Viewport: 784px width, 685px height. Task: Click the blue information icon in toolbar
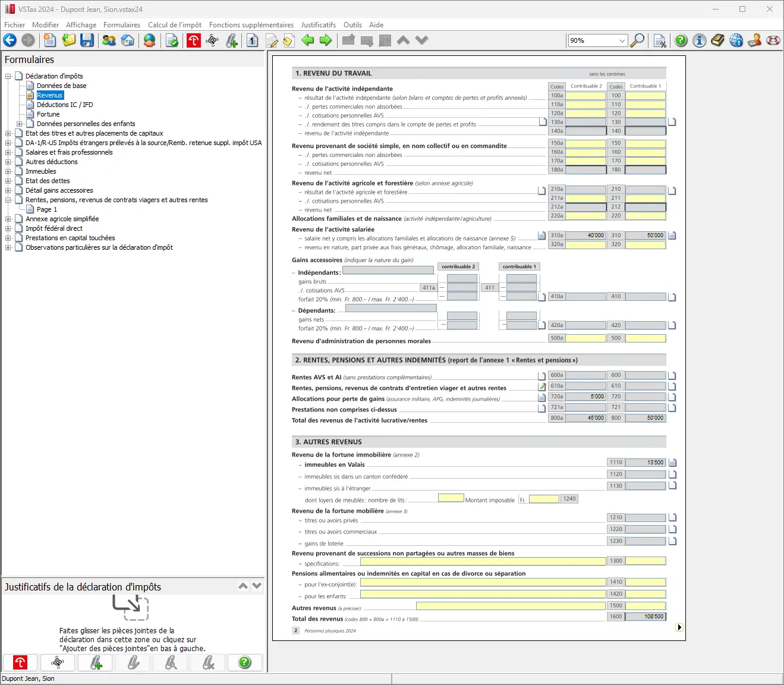[x=700, y=40]
